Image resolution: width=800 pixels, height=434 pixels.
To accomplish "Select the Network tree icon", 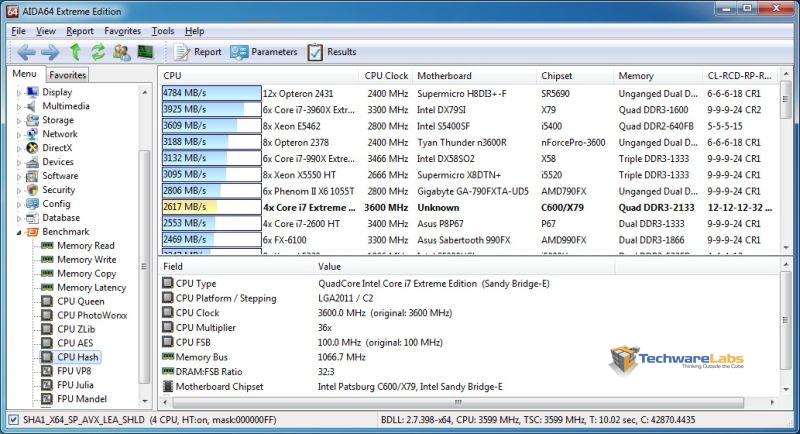I will (33, 134).
